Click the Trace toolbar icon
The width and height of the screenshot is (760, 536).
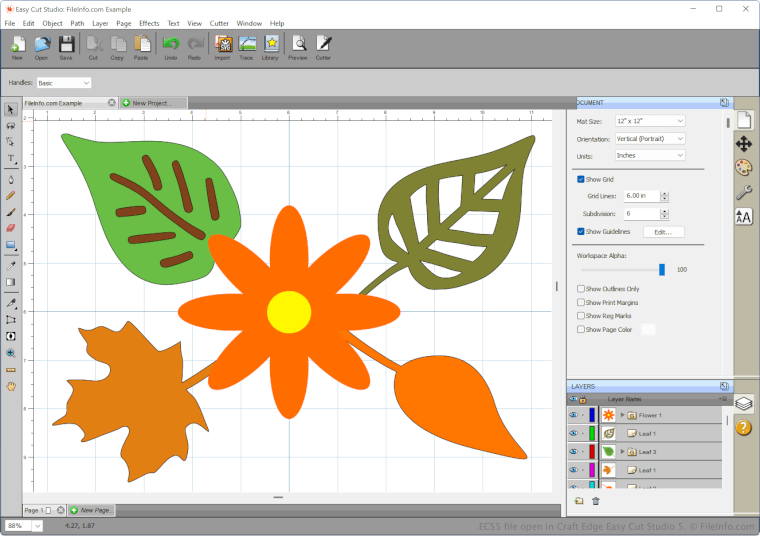coord(246,46)
